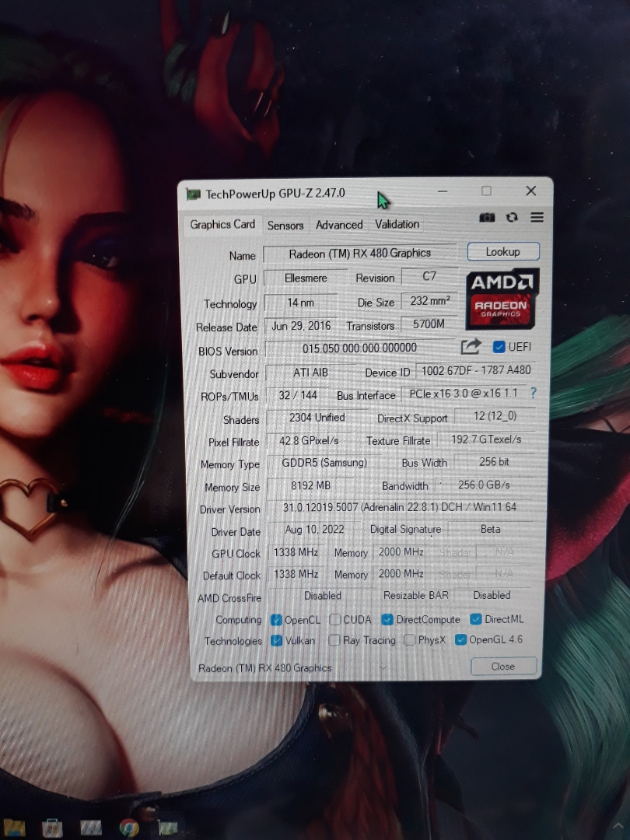Open the Advanced tab
630x840 pixels.
point(339,225)
